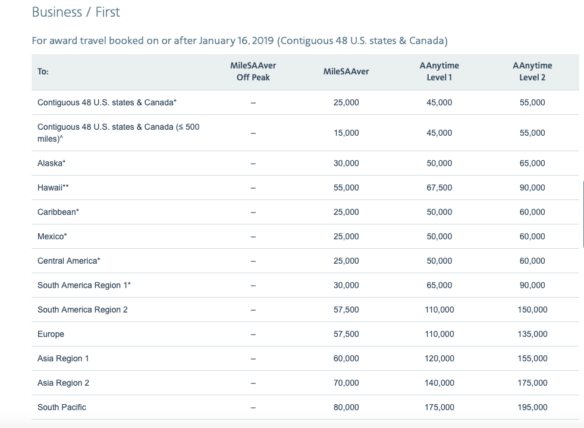The width and height of the screenshot is (584, 428).
Task: Click the South America Region 2 label
Action: pos(82,310)
